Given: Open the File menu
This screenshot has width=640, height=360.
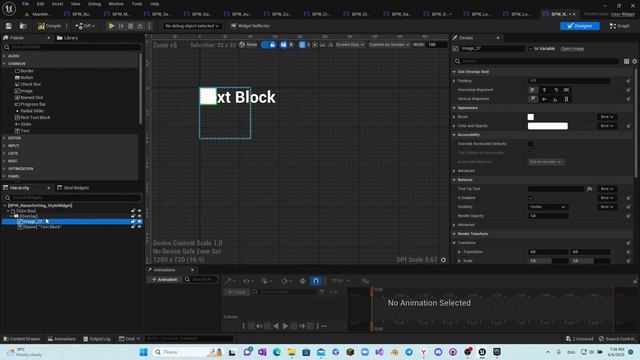Looking at the screenshot, I should pyautogui.click(x=25, y=4).
